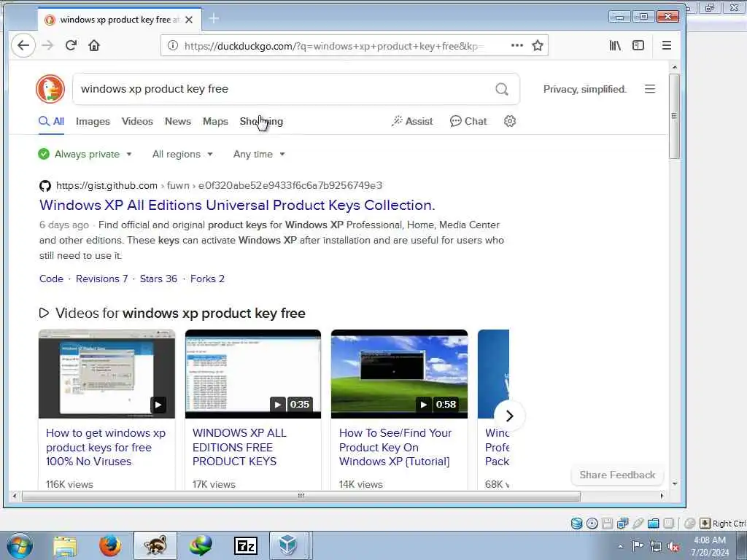The width and height of the screenshot is (747, 560).
Task: Click the scroll down arrow
Action: coord(674,484)
